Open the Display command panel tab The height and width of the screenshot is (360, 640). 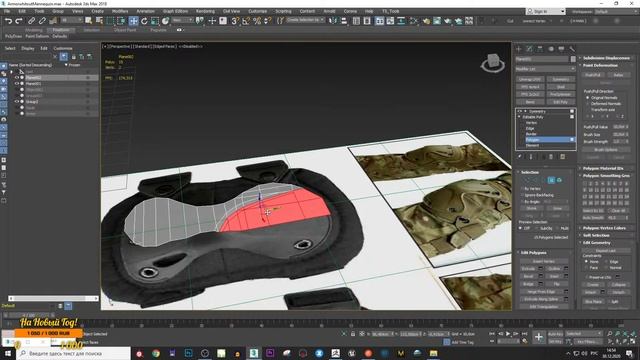coord(561,49)
